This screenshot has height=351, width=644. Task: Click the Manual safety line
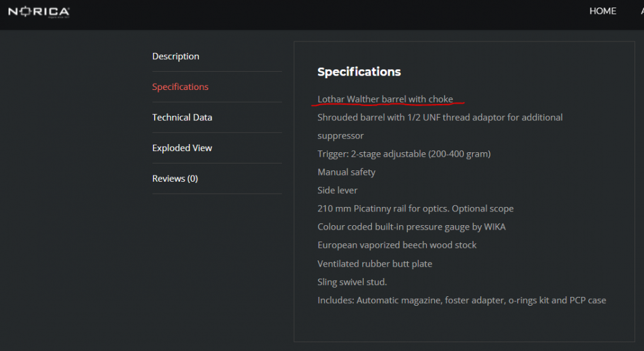tap(347, 172)
